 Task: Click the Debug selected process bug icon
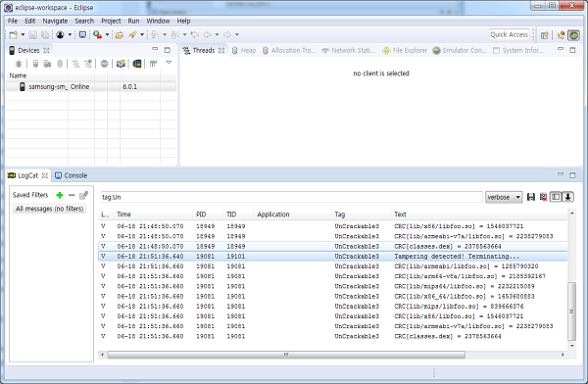click(19, 64)
